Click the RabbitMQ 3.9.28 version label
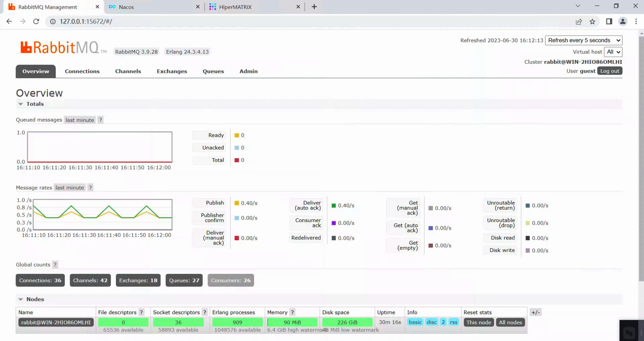This screenshot has height=341, width=644. click(x=136, y=52)
